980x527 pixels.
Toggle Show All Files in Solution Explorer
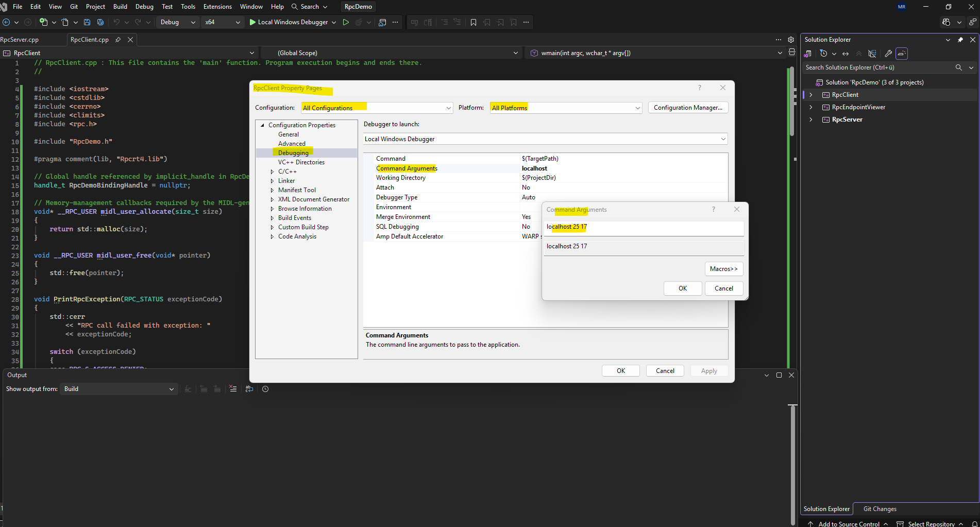pyautogui.click(x=872, y=54)
